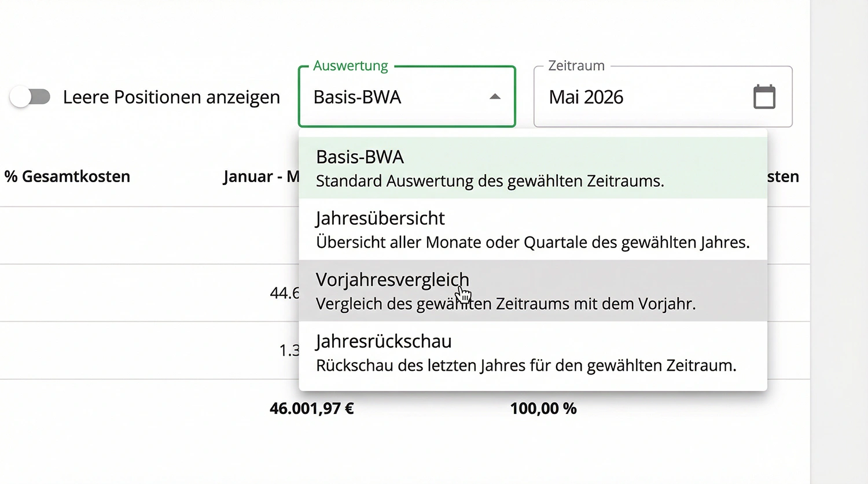Click the Zeitraum field label

[576, 66]
